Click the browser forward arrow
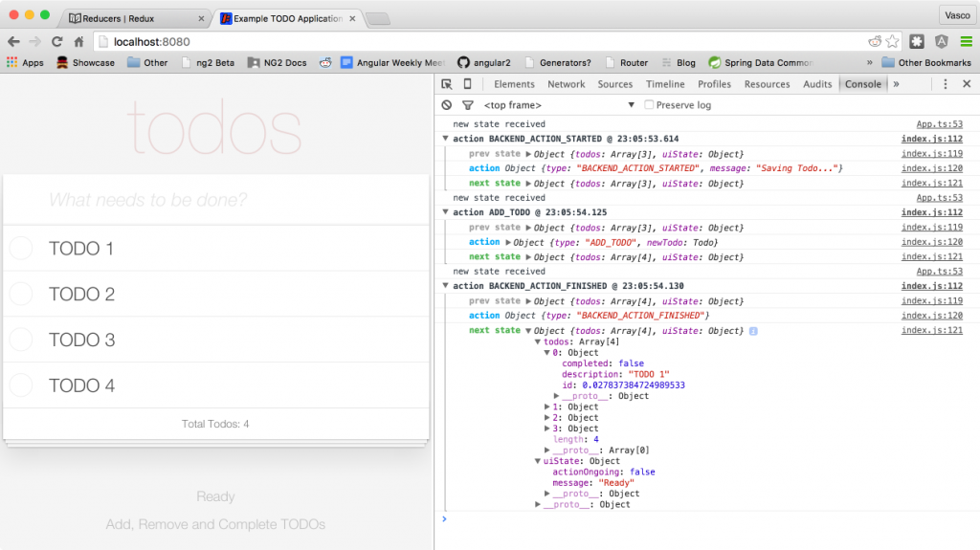The image size is (980, 550). [35, 42]
